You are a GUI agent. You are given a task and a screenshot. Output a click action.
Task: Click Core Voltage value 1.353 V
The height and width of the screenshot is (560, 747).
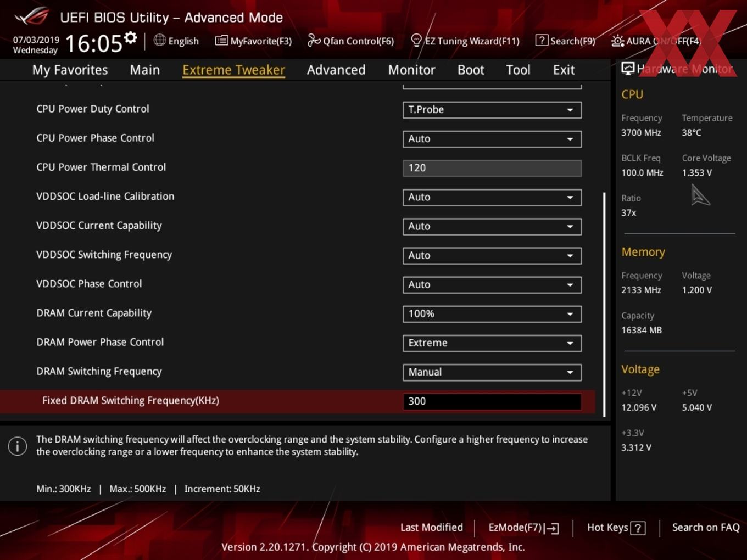click(x=696, y=172)
